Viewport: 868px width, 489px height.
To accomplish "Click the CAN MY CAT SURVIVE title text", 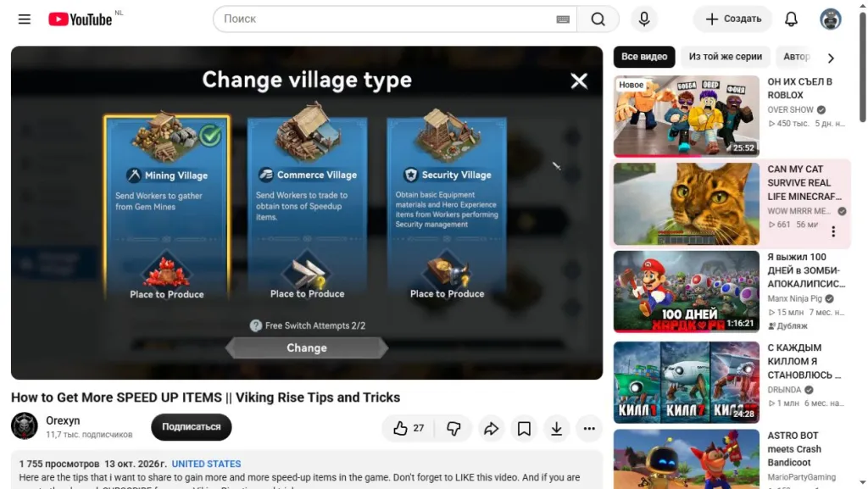I will tap(804, 183).
